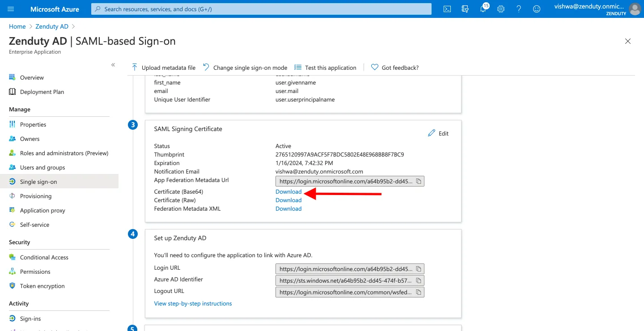Collapse the sidebar with the double-chevron icon
The height and width of the screenshot is (331, 644).
click(x=113, y=65)
